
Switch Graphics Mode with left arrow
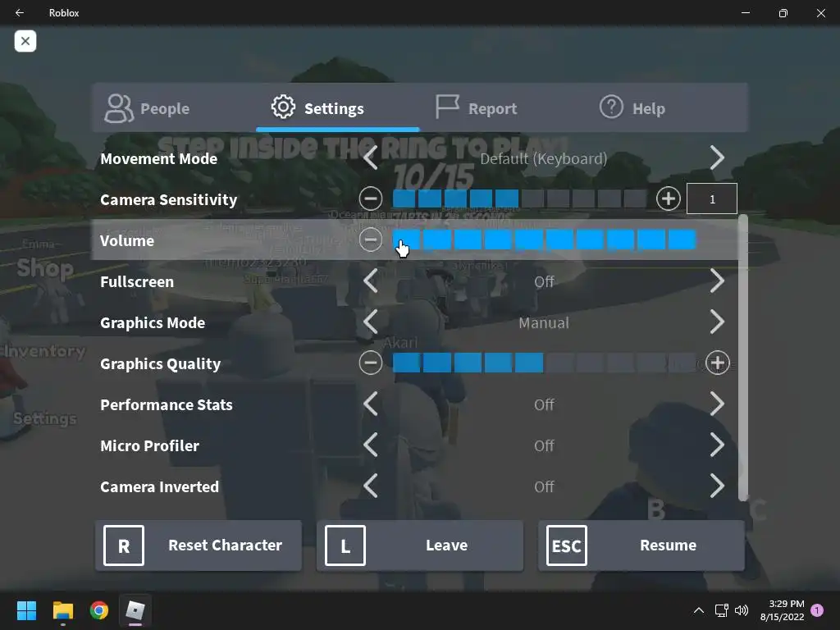(x=371, y=322)
